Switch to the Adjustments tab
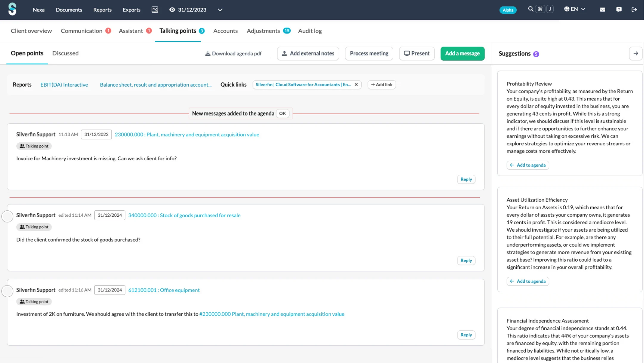644x363 pixels. coord(263,31)
